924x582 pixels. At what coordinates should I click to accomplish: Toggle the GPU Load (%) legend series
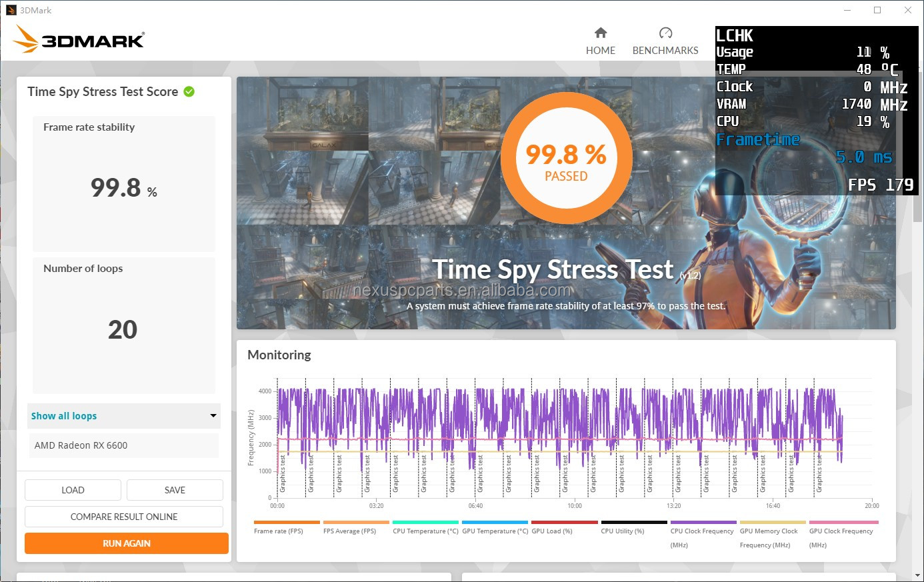[552, 531]
